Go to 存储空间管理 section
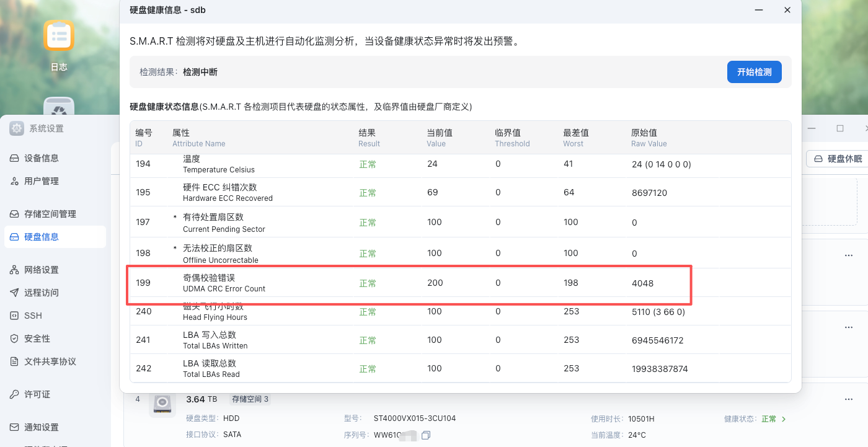 click(x=50, y=214)
